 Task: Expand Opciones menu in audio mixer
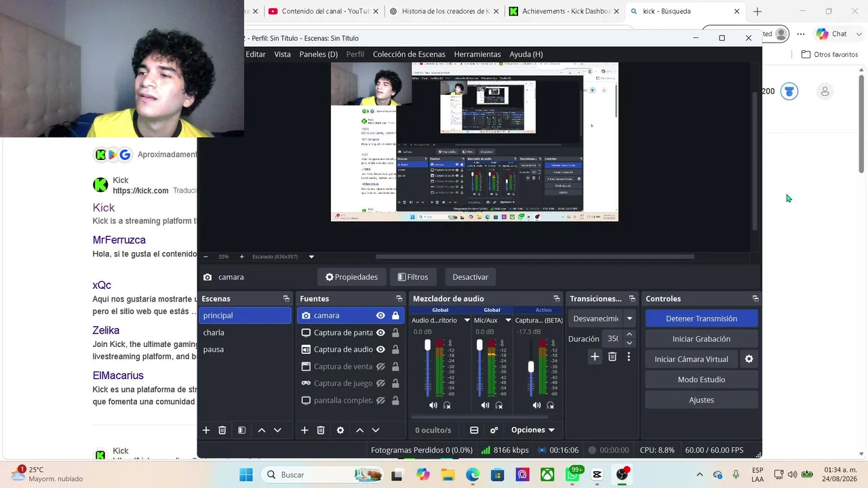tap(533, 430)
